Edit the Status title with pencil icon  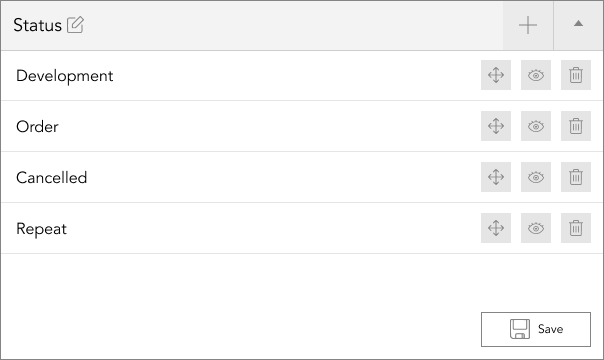tap(75, 25)
